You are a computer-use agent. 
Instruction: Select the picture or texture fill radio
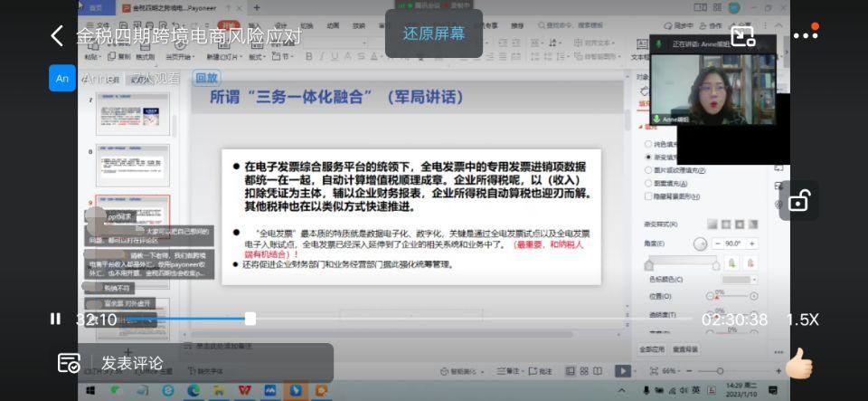click(x=648, y=170)
